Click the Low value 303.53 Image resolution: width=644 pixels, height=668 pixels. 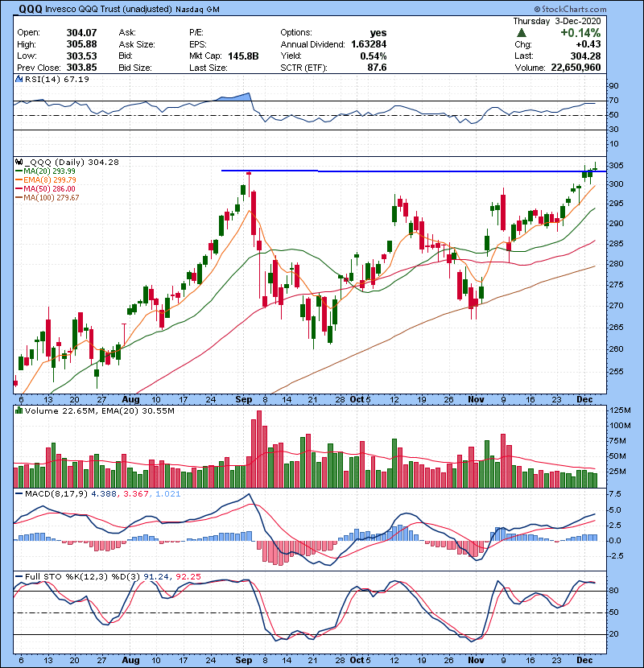click(82, 56)
